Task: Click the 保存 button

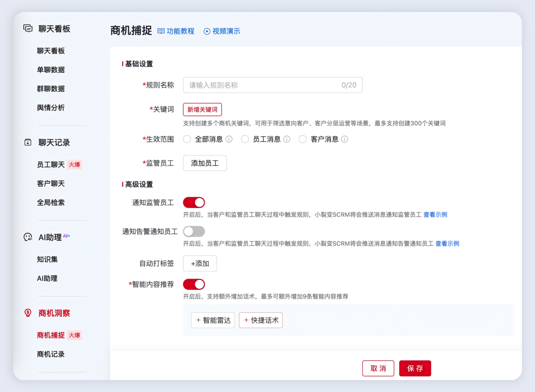Action: tap(415, 368)
